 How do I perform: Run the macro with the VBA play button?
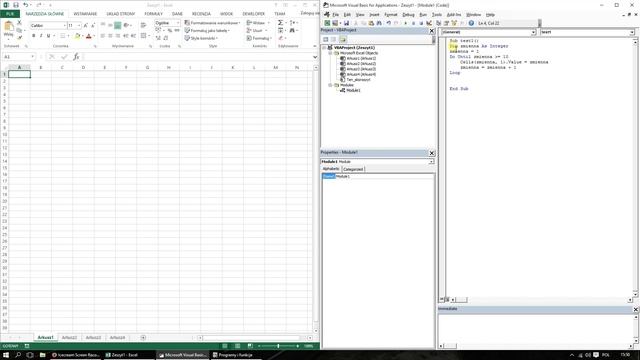click(405, 23)
